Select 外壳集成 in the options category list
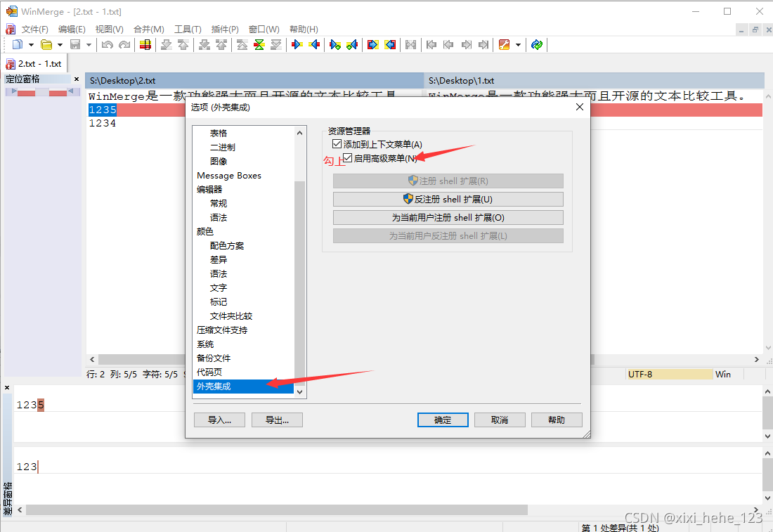 point(244,386)
